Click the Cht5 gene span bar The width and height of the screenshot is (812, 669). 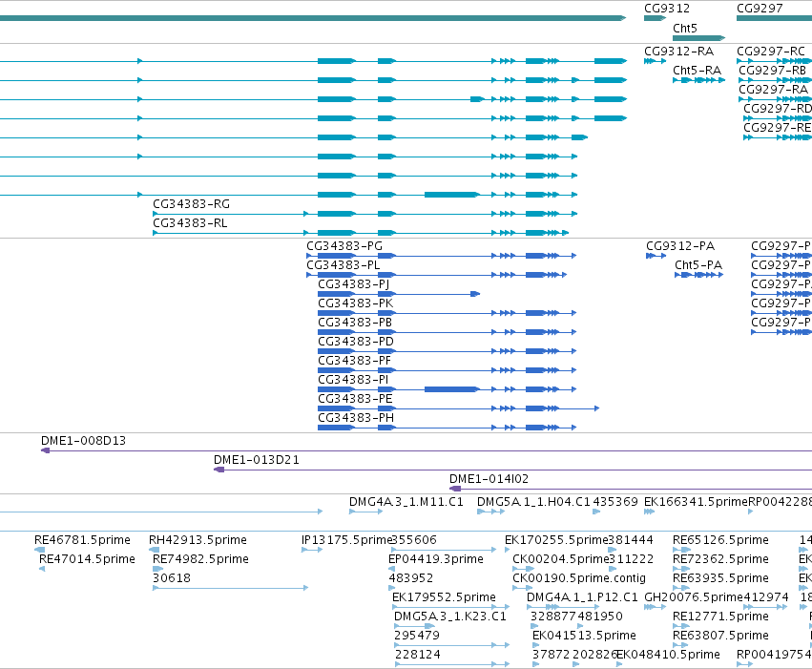(x=698, y=38)
